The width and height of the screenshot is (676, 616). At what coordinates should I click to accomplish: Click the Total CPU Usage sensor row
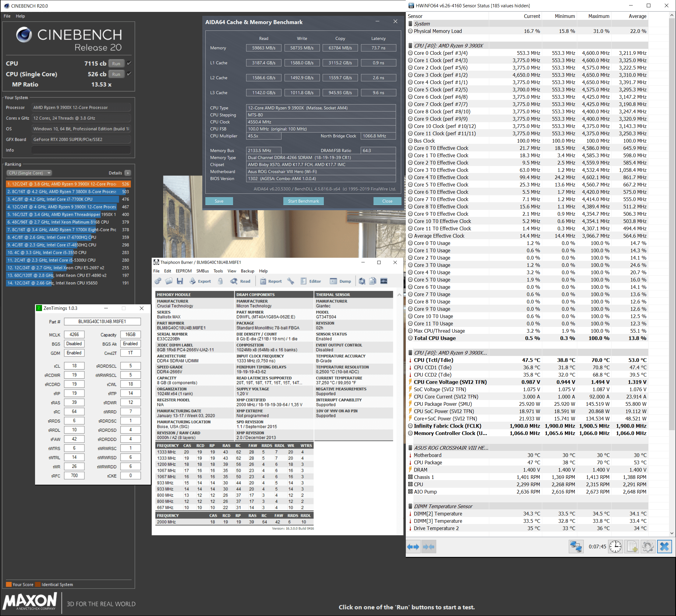click(x=527, y=338)
